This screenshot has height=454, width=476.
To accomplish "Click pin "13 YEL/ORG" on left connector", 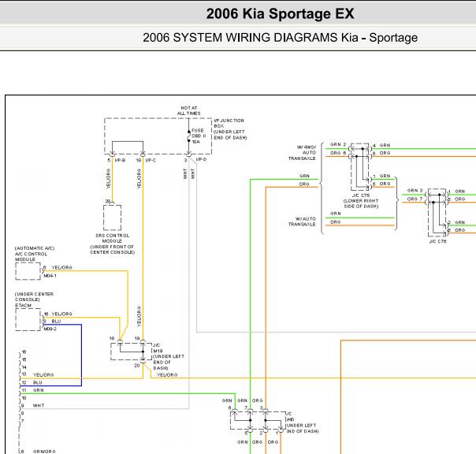I will coord(38,374).
